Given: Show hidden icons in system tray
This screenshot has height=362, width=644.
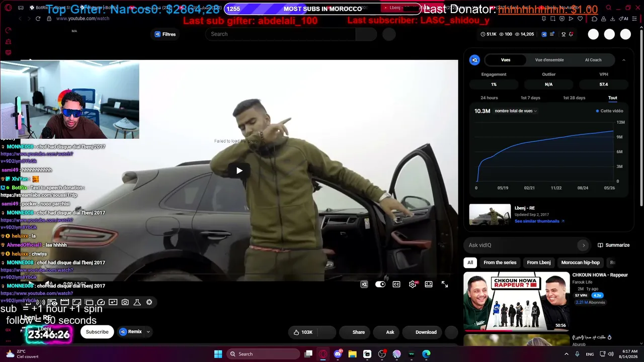Looking at the screenshot, I should (x=567, y=354).
